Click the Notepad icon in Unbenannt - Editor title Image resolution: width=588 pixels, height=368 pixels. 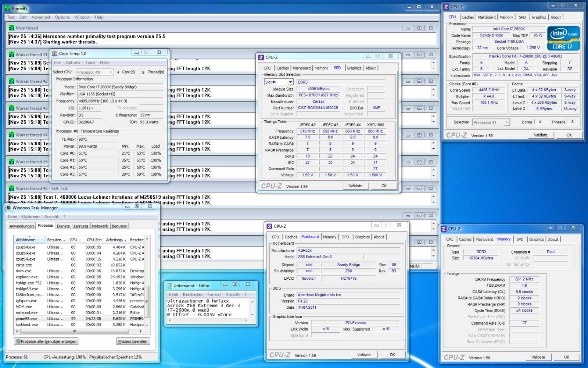coord(169,285)
